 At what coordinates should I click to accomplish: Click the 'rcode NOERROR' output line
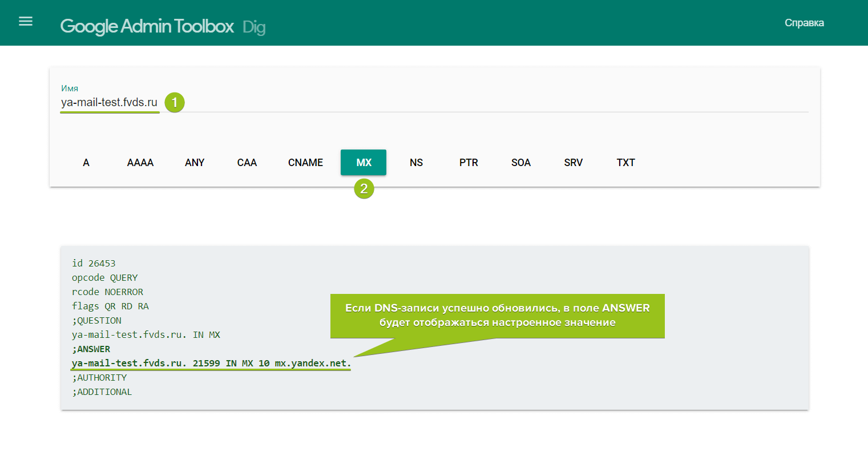coord(108,292)
